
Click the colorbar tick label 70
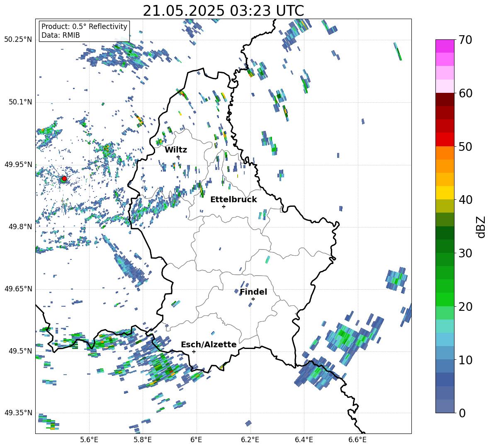(x=465, y=40)
